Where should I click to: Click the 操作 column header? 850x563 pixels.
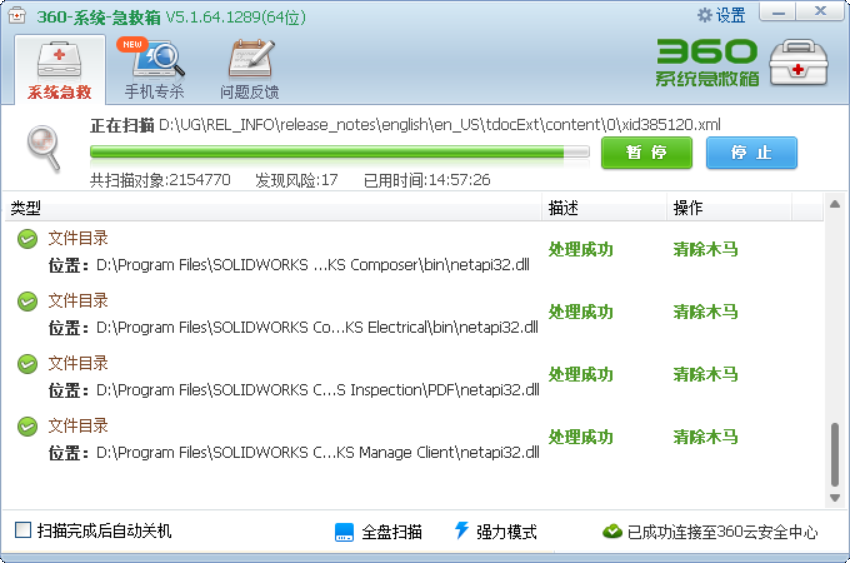(729, 208)
